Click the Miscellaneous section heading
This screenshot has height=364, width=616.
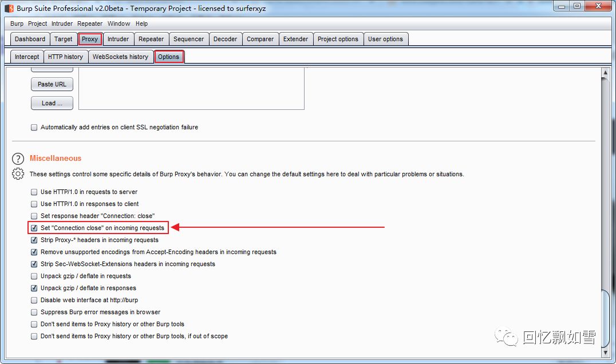tap(56, 158)
